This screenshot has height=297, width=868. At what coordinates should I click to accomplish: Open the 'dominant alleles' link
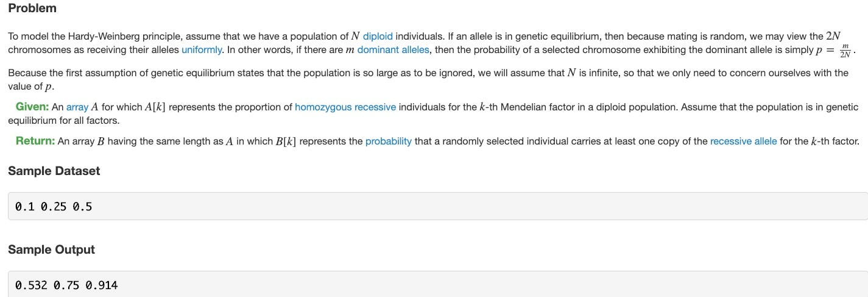point(393,49)
